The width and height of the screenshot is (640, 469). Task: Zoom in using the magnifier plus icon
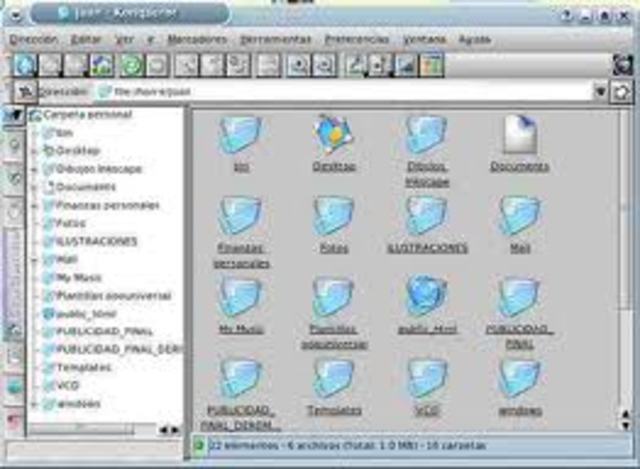click(298, 65)
